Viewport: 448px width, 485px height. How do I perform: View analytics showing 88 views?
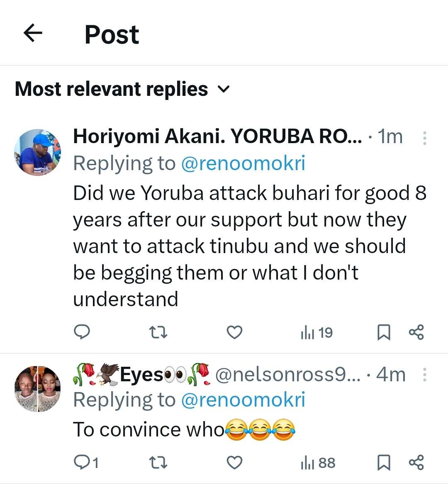[318, 463]
